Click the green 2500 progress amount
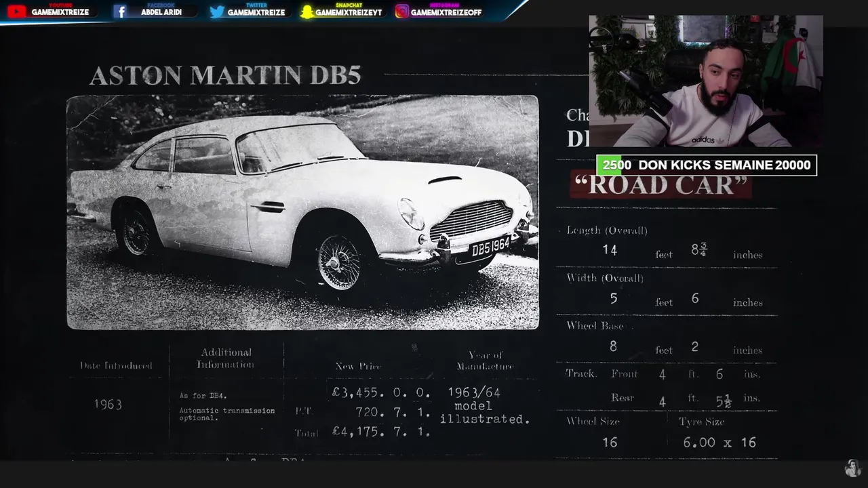The height and width of the screenshot is (488, 868). tap(616, 165)
